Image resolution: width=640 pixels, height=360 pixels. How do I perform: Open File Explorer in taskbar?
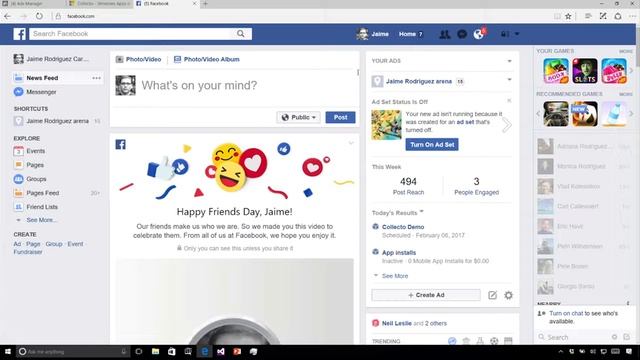[156, 351]
